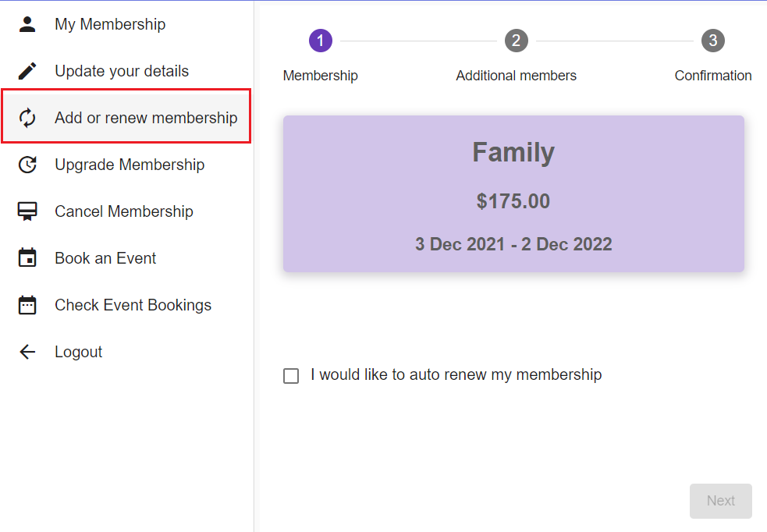Click the Add or renew membership refresh icon

(x=27, y=117)
